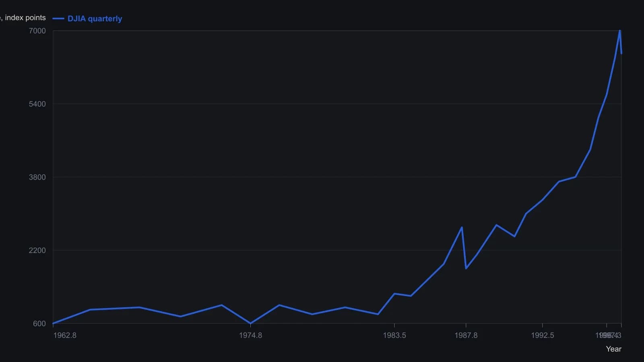
Task: Click the index points y-axis title
Action: [23, 18]
